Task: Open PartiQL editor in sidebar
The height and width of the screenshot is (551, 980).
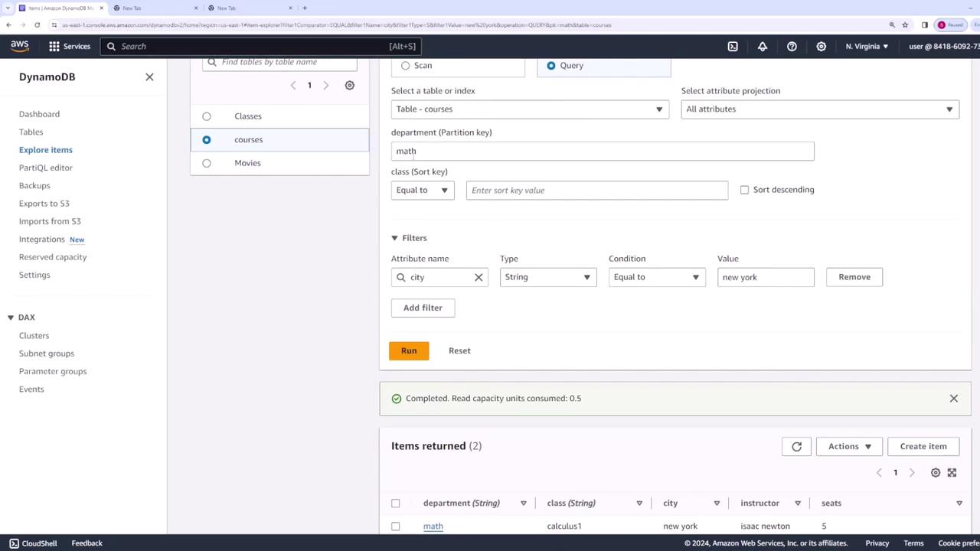Action: (46, 168)
